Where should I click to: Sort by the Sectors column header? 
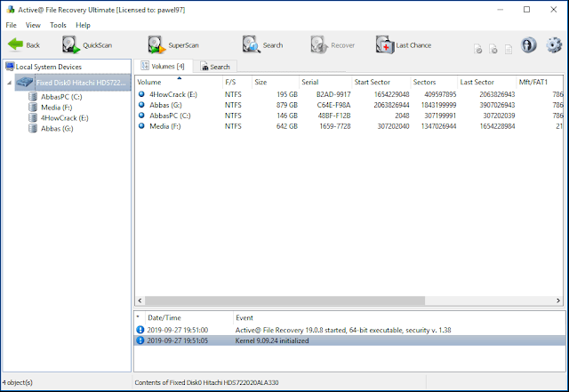tap(434, 82)
